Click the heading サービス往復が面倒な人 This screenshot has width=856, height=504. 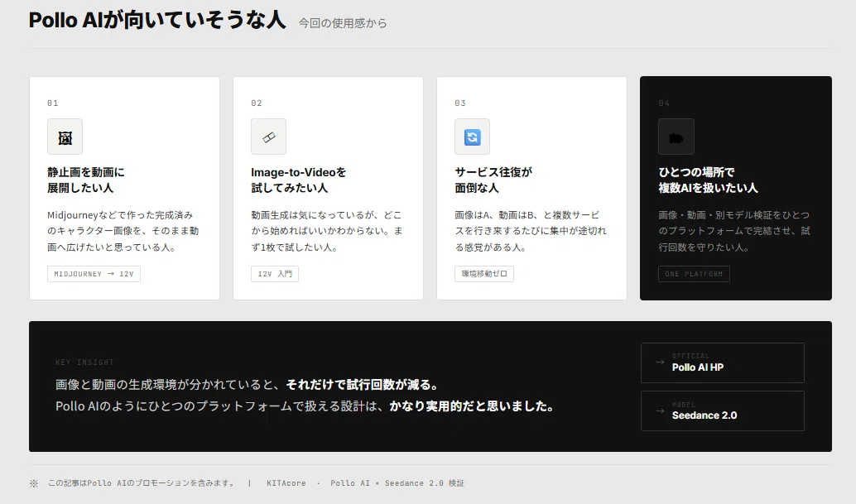pos(493,180)
